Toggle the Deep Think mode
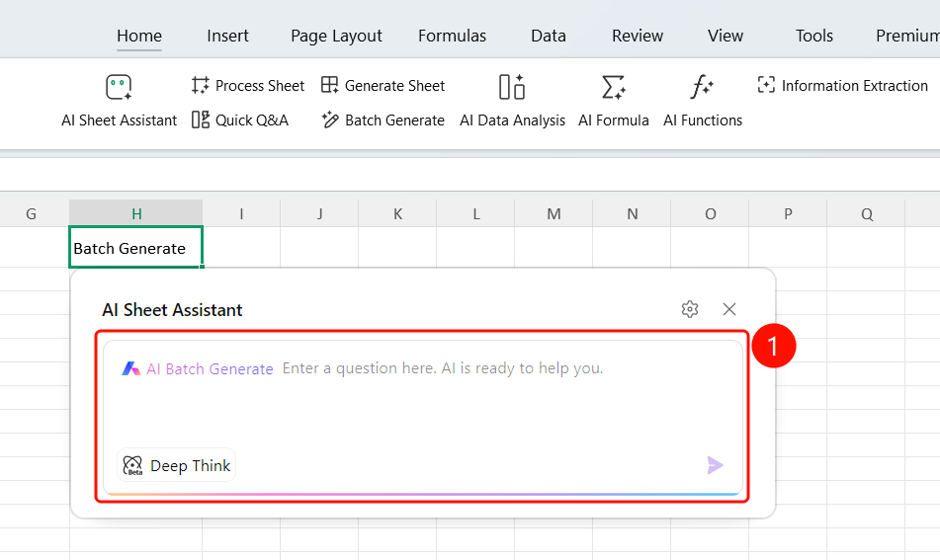940x560 pixels. pos(176,465)
